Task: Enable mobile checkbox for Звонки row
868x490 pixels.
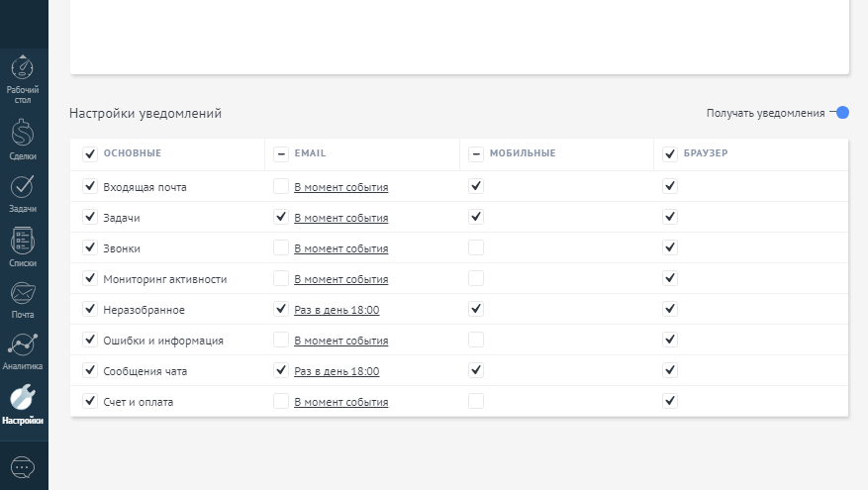Action: [x=476, y=247]
